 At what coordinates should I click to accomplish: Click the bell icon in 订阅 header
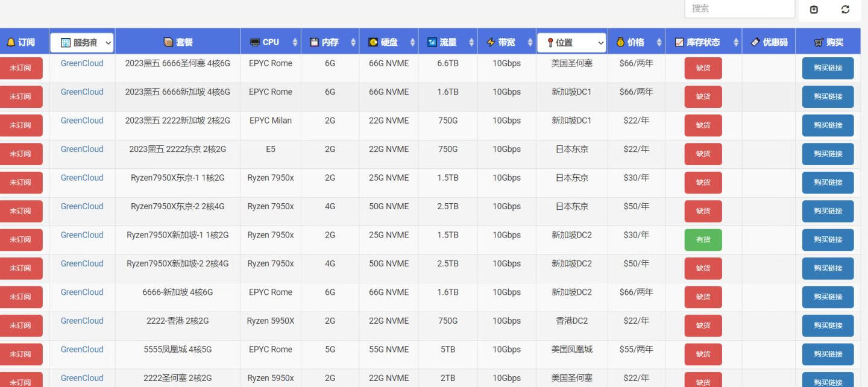pyautogui.click(x=11, y=42)
